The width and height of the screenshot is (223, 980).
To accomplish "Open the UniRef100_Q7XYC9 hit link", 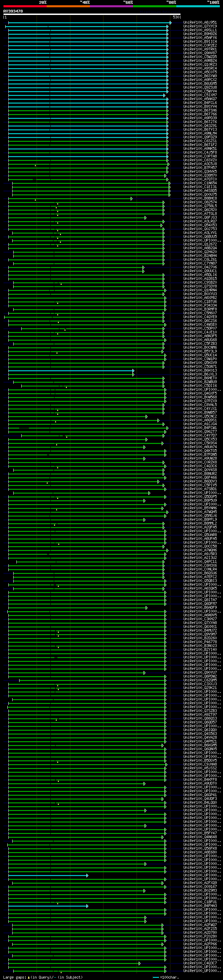I will 200,27.
